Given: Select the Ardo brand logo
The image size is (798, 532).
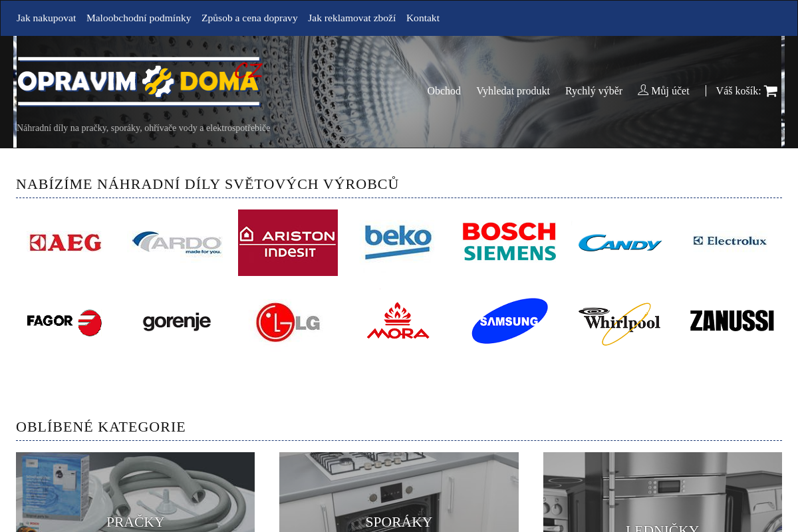Looking at the screenshot, I should coord(177,243).
